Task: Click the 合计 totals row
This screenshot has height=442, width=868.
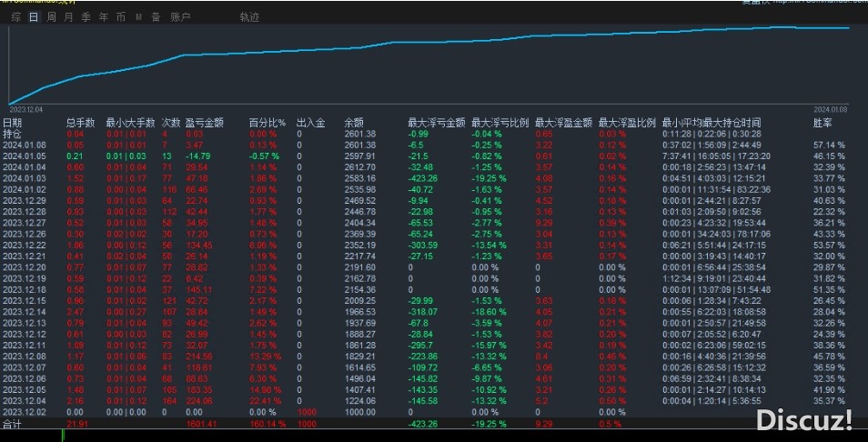Action: click(13, 424)
